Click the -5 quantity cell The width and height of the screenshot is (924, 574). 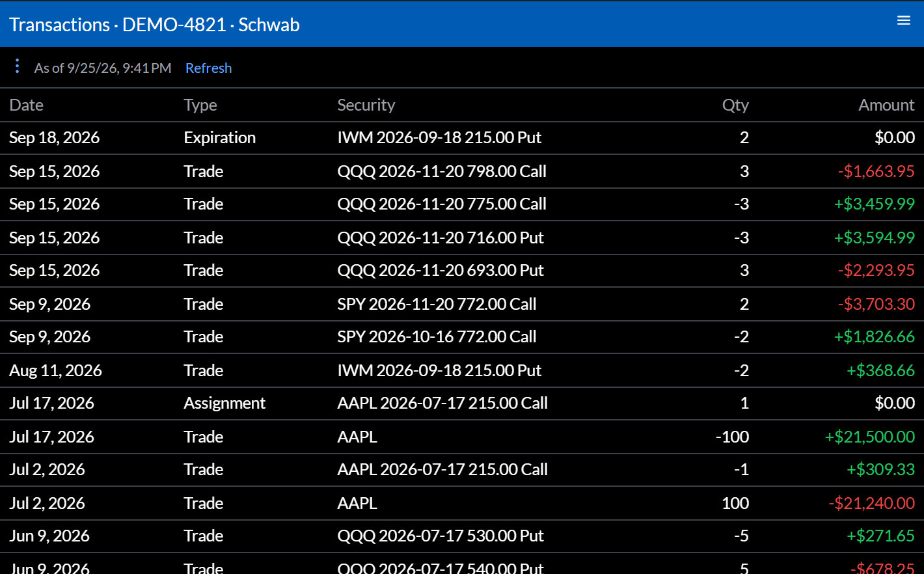point(741,536)
